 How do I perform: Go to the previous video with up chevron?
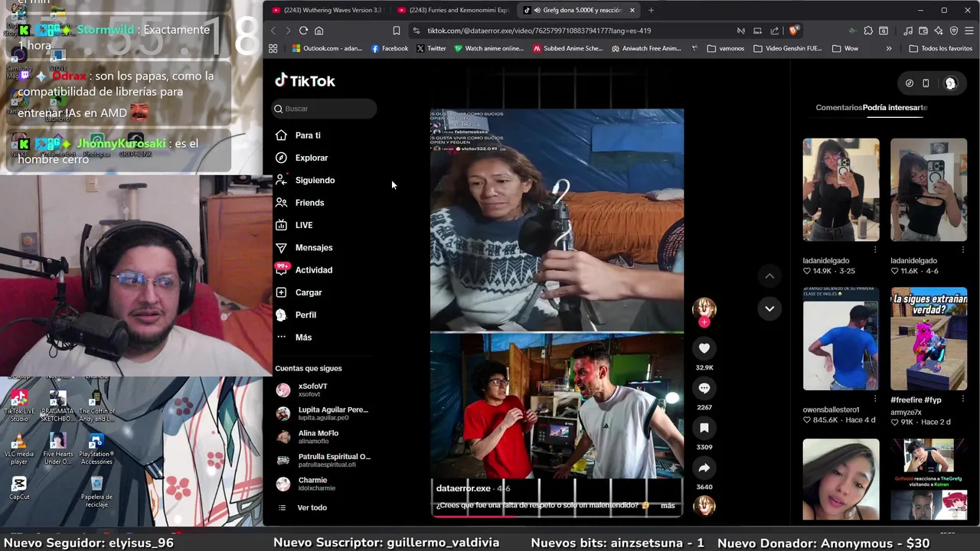769,276
